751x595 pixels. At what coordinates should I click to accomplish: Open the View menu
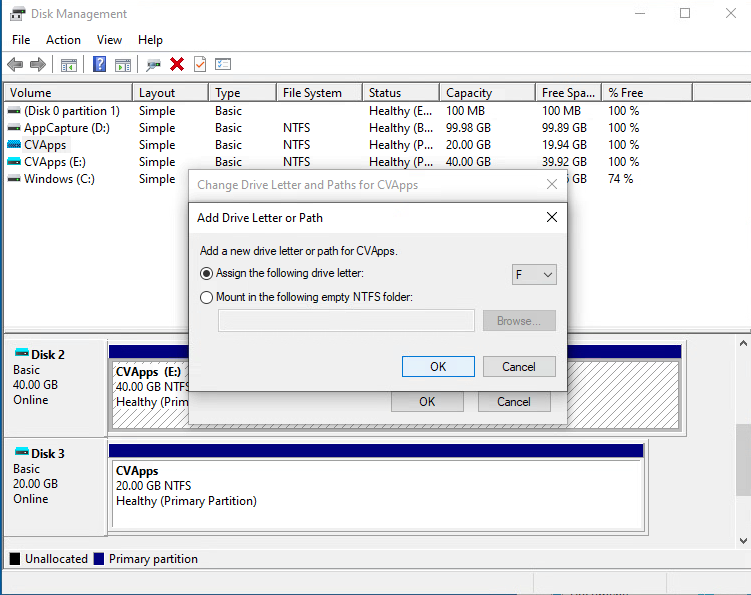tap(109, 40)
